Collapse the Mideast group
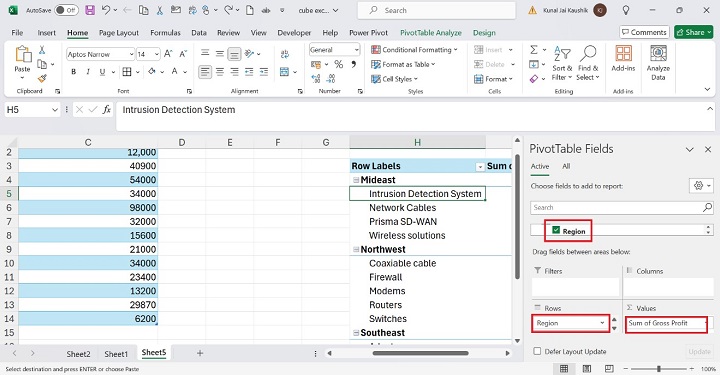720x375 pixels. click(356, 180)
